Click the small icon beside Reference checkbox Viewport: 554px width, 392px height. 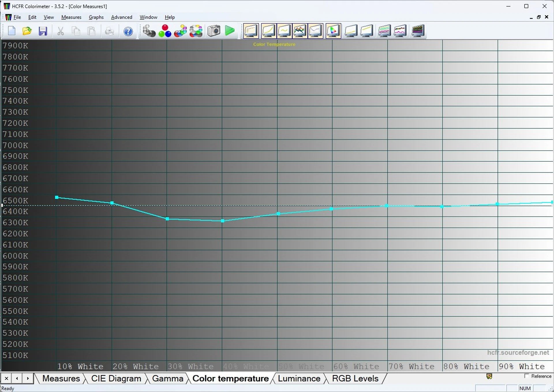(x=489, y=376)
